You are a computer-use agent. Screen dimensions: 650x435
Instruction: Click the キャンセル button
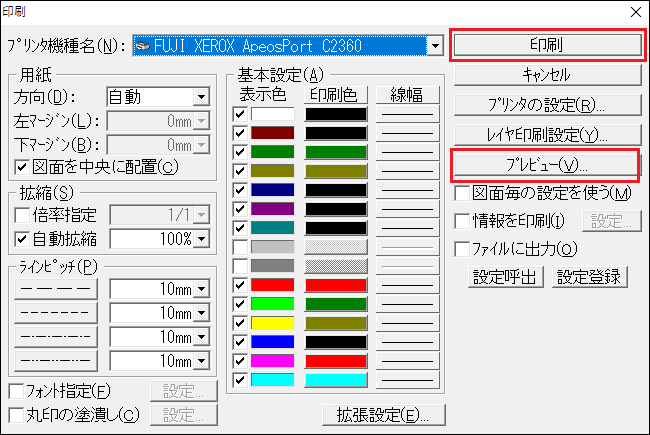[x=548, y=75]
